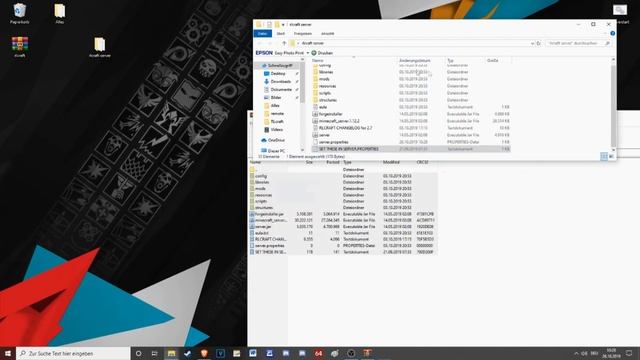Image resolution: width=640 pixels, height=360 pixels.
Task: Open the Alles folder on the desktop
Action: (x=60, y=13)
